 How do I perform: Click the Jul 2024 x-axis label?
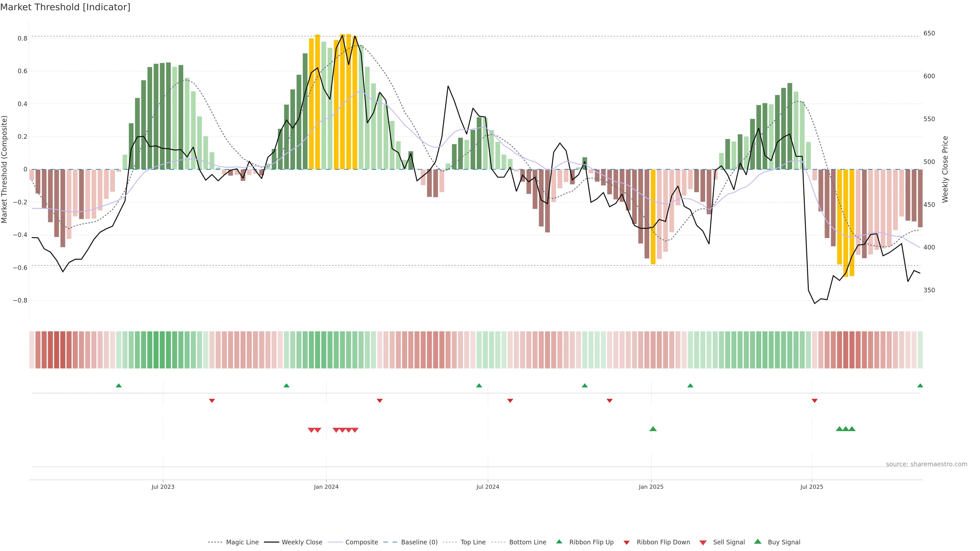pos(488,487)
